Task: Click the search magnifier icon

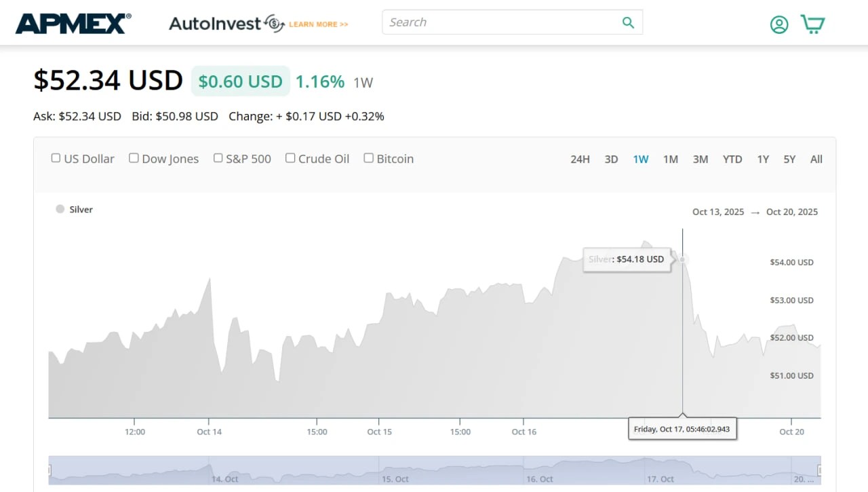Action: (628, 22)
